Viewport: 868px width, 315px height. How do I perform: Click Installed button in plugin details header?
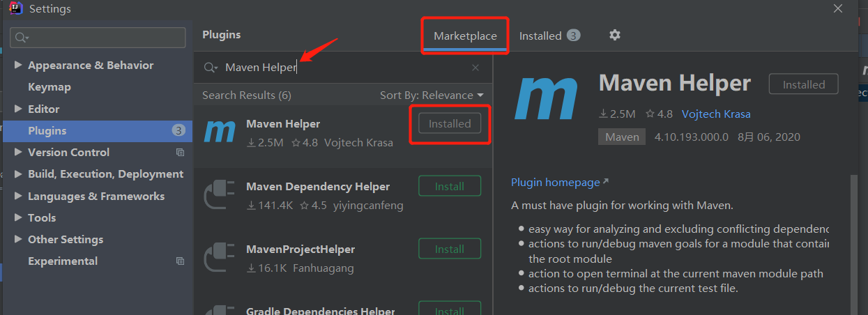coord(803,84)
